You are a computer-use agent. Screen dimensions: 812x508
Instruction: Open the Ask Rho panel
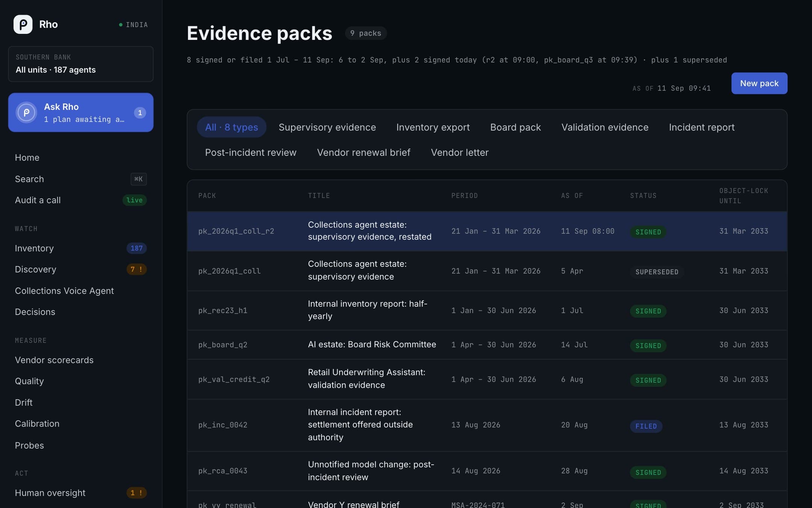(81, 113)
